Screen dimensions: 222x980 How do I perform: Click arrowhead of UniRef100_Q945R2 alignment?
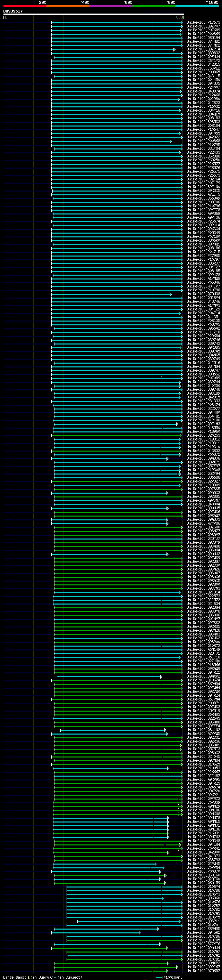coord(140,932)
